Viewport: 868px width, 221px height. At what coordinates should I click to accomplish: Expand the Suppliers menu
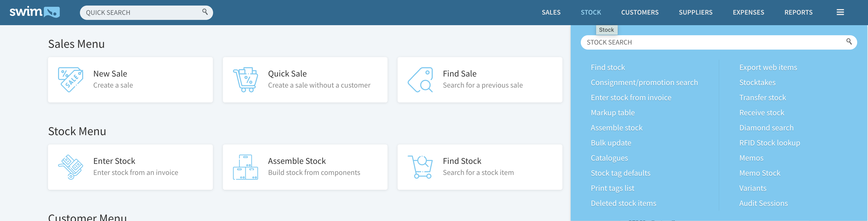tap(695, 13)
